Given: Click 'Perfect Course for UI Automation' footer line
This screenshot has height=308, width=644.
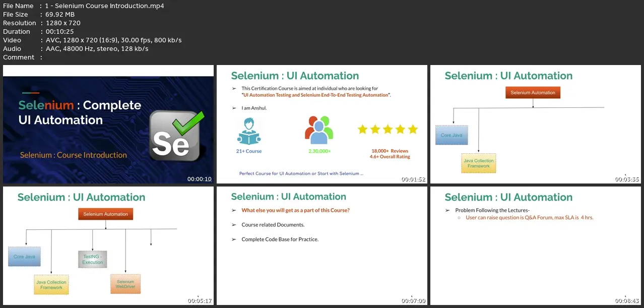Looking at the screenshot, I should pos(301,174).
